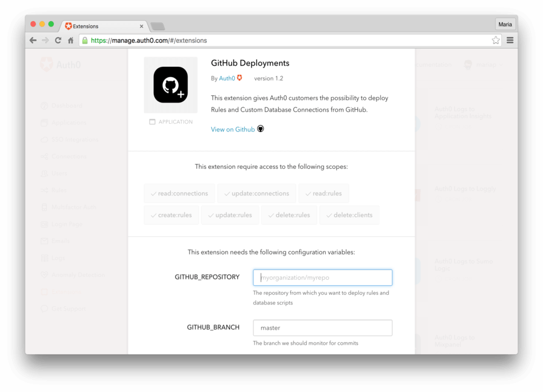Select the Anomaly Detection heart icon
Viewport: 543px width, 392px height.
click(45, 274)
